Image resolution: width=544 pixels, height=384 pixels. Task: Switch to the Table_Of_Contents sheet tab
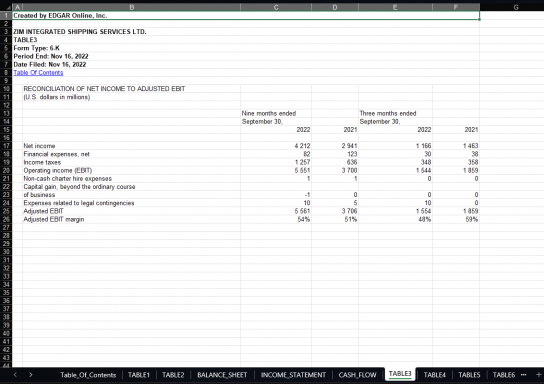[x=88, y=375]
